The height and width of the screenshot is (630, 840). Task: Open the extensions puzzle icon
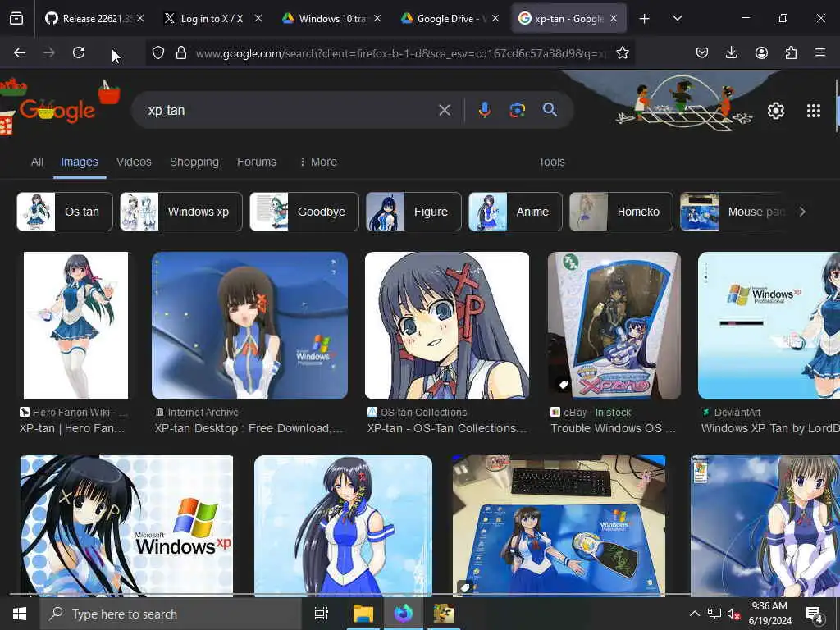coord(791,52)
